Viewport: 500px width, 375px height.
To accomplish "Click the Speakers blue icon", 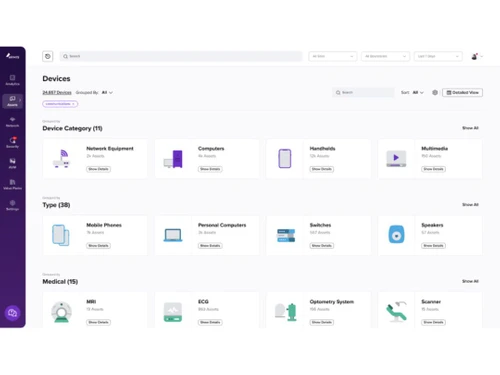I will point(396,234).
